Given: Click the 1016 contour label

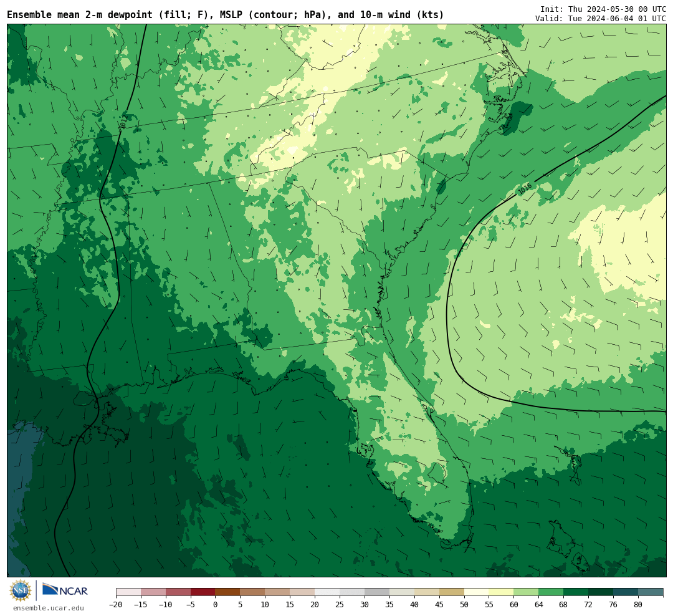Looking at the screenshot, I should (x=525, y=188).
